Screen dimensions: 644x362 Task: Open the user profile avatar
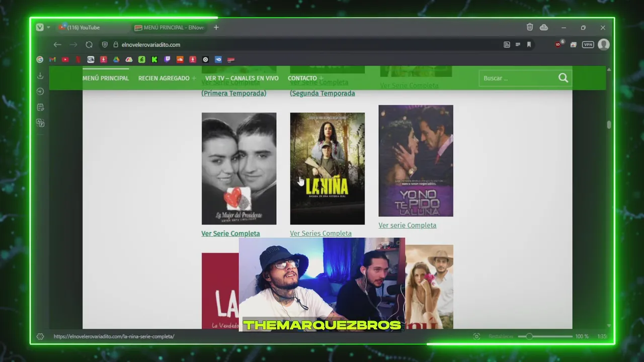(x=604, y=45)
